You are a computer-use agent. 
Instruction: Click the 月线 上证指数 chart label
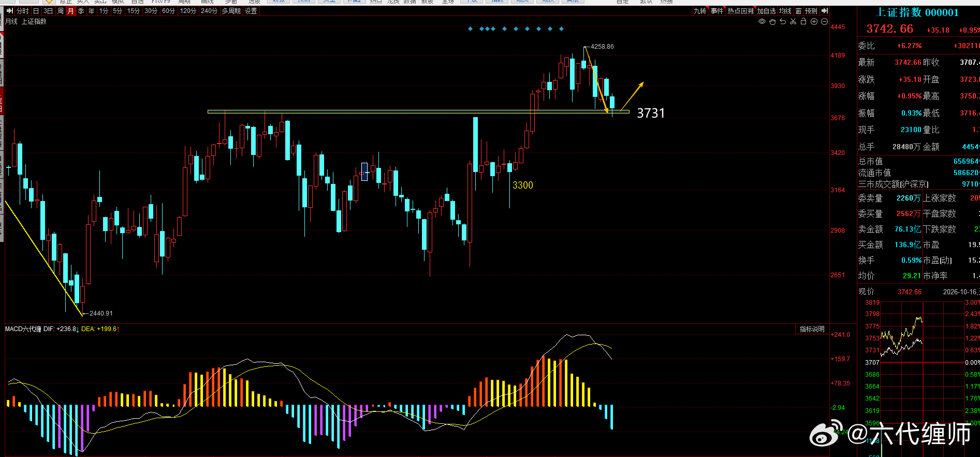(x=26, y=22)
